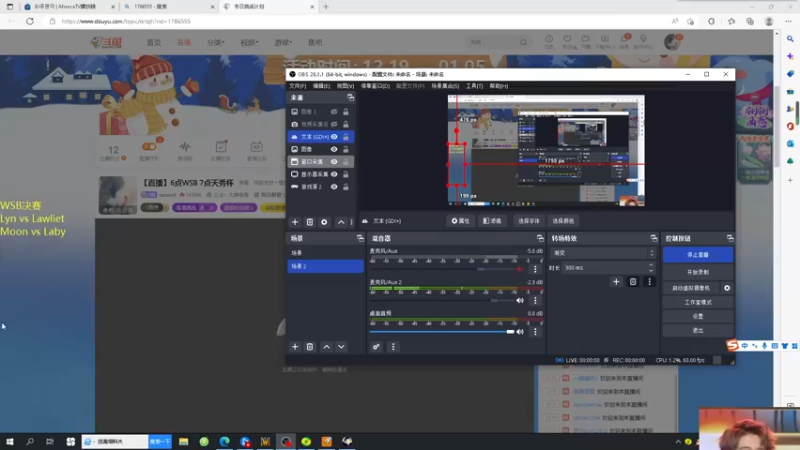This screenshot has height=450, width=800.
Task: Click the blue stop streaming button
Action: point(698,255)
